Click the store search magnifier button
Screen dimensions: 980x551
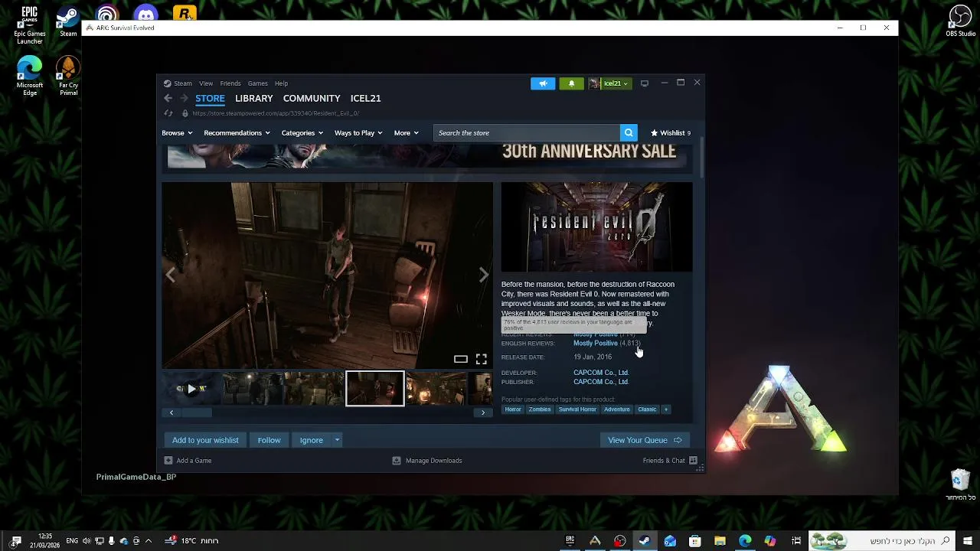click(x=629, y=133)
